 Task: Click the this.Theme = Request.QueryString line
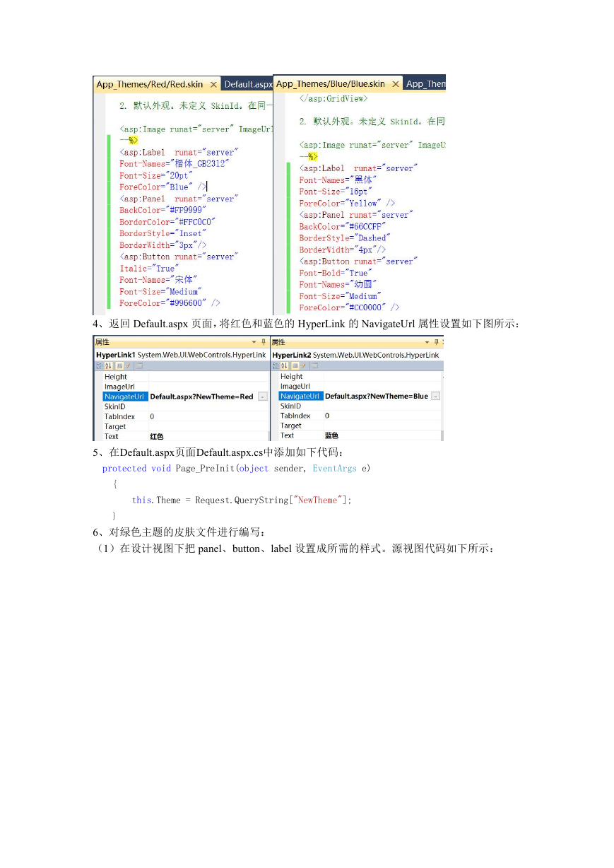pos(242,500)
